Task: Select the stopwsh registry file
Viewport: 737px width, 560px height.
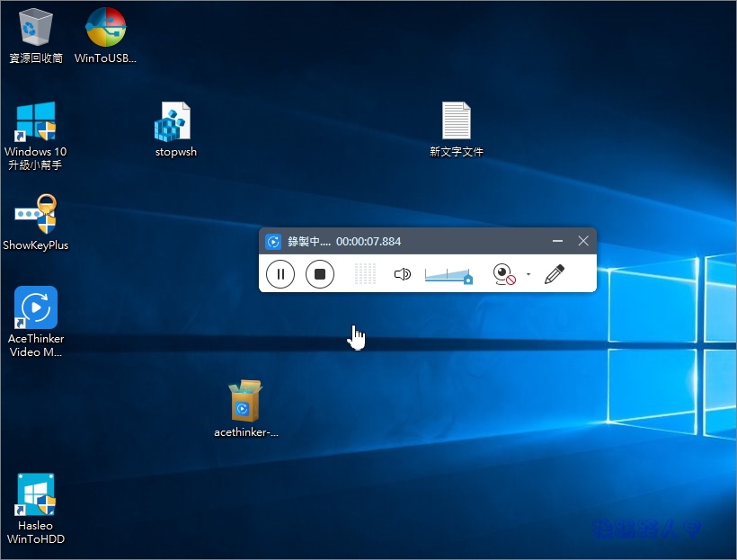Action: pyautogui.click(x=174, y=121)
